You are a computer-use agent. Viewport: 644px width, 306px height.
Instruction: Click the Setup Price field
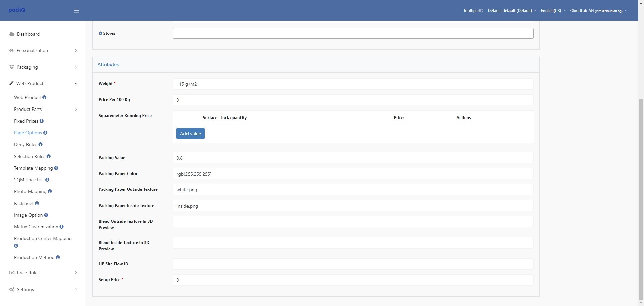[x=353, y=280]
